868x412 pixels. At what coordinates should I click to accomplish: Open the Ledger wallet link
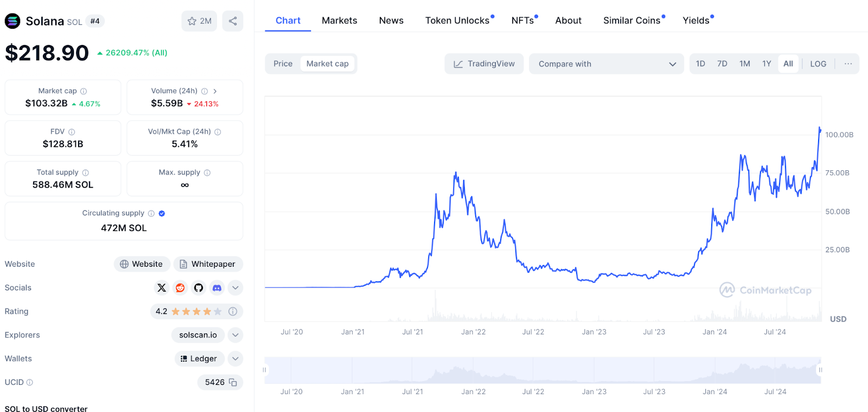click(x=199, y=358)
